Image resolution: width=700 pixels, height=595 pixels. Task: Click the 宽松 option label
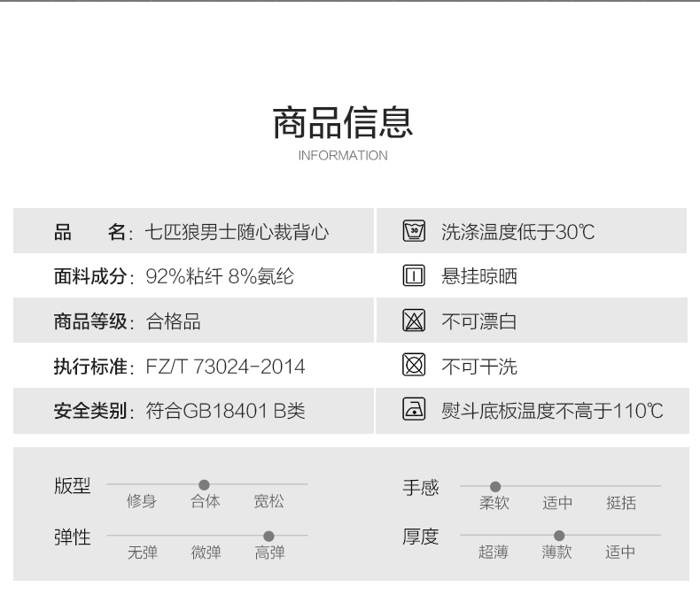(x=268, y=501)
